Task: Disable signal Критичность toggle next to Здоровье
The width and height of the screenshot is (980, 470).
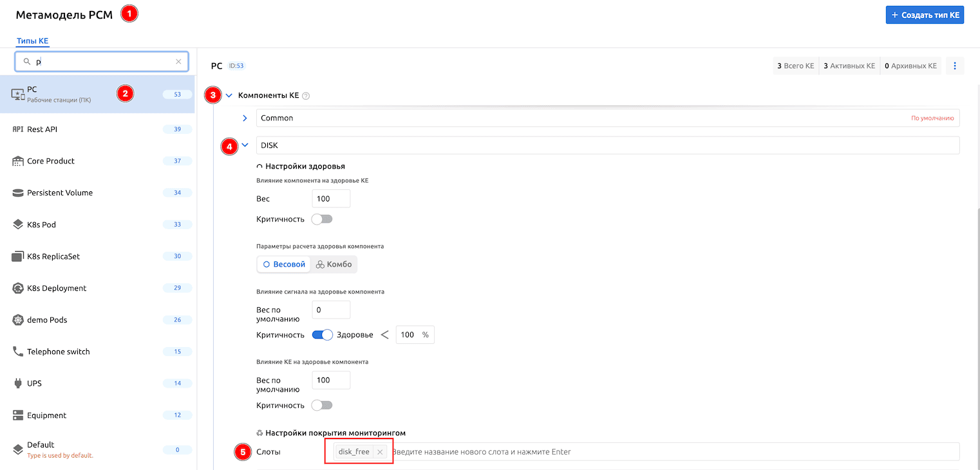Action: click(x=322, y=335)
